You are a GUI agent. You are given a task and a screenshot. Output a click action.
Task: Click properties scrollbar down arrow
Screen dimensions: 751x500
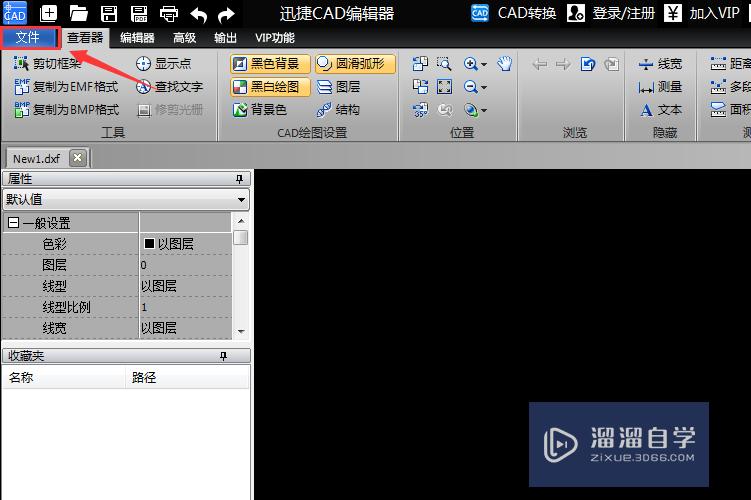241,331
